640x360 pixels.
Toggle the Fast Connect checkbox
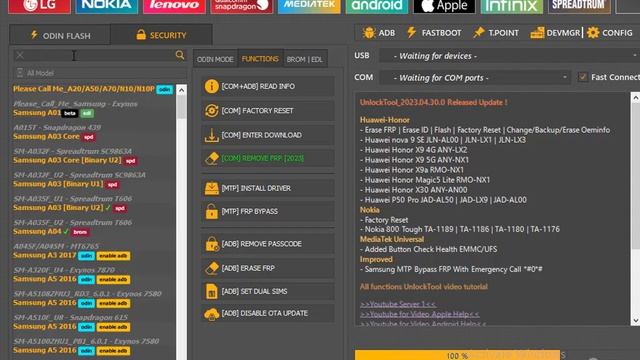point(583,77)
